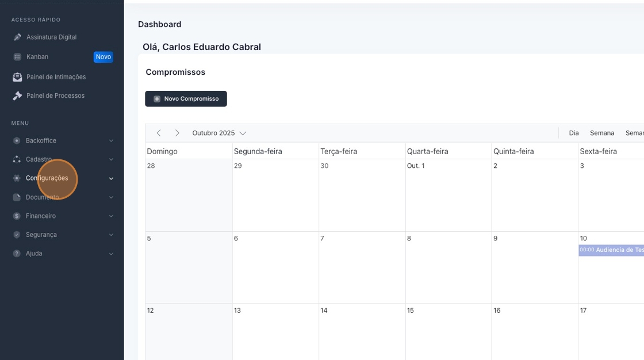Expand the Backoffice menu chevron
This screenshot has width=644, height=360.
111,141
